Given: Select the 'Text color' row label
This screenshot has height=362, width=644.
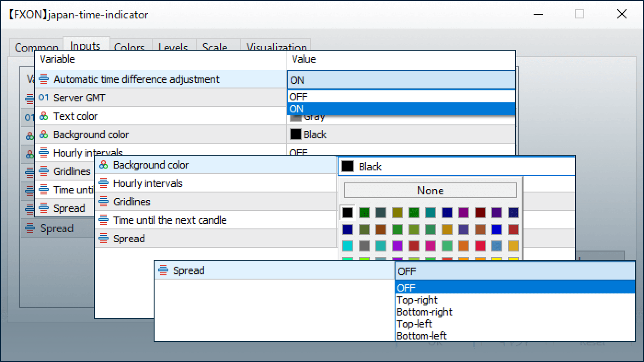Looking at the screenshot, I should point(75,116).
